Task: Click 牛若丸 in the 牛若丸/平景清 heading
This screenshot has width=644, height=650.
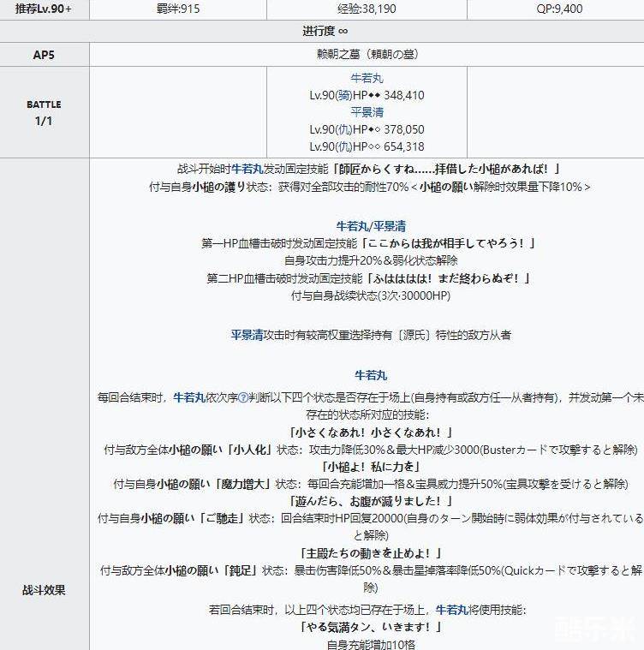Action: coord(351,226)
